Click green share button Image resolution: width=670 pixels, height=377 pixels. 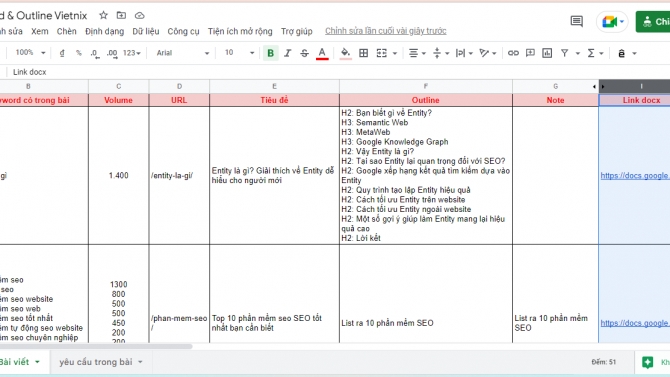click(653, 21)
